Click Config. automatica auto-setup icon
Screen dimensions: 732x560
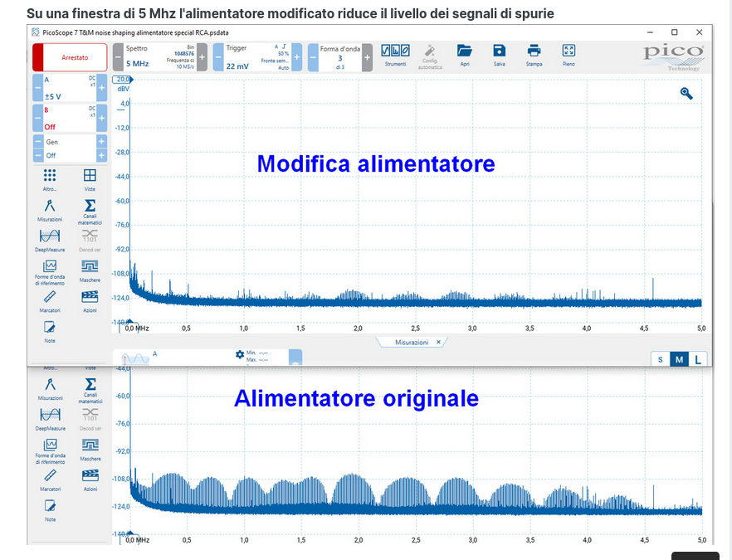click(430, 57)
